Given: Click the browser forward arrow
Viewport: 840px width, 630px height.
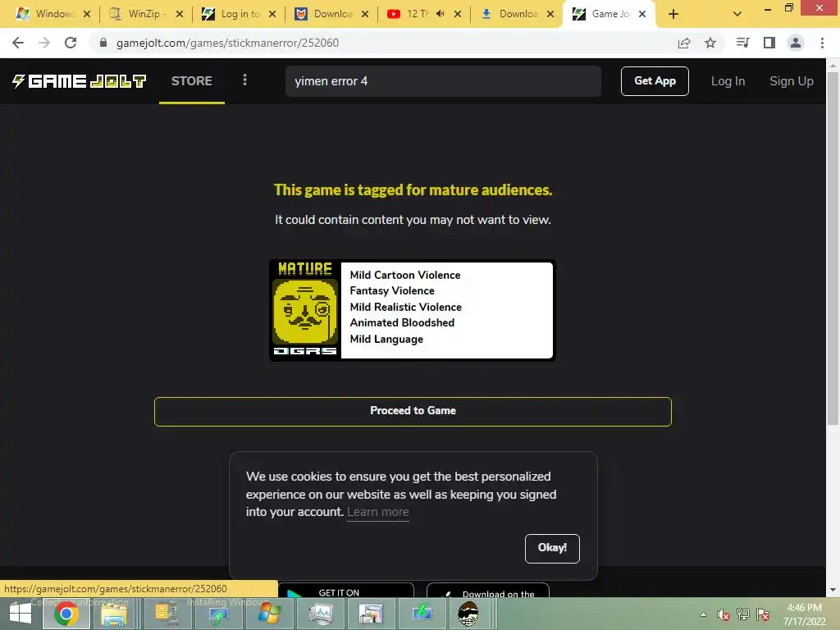Looking at the screenshot, I should point(44,43).
